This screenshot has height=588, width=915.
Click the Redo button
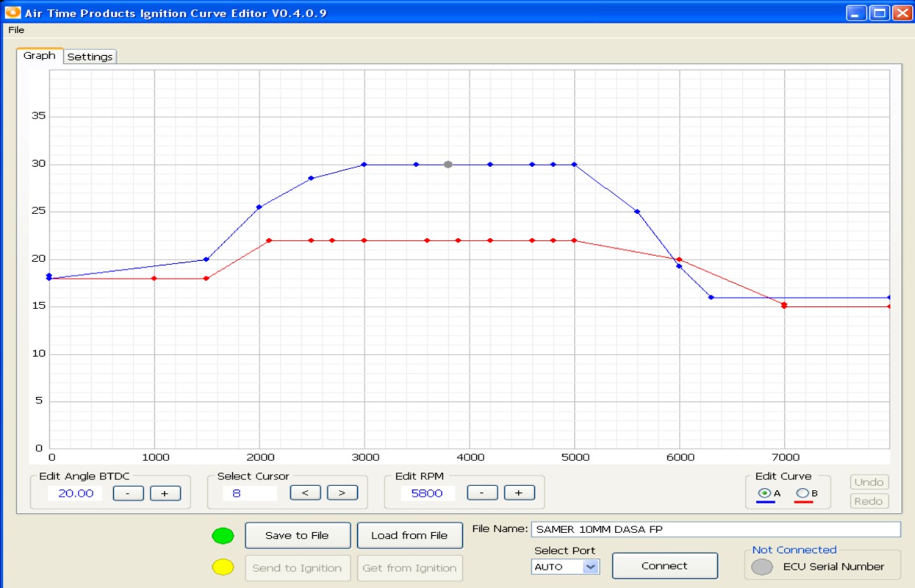869,501
